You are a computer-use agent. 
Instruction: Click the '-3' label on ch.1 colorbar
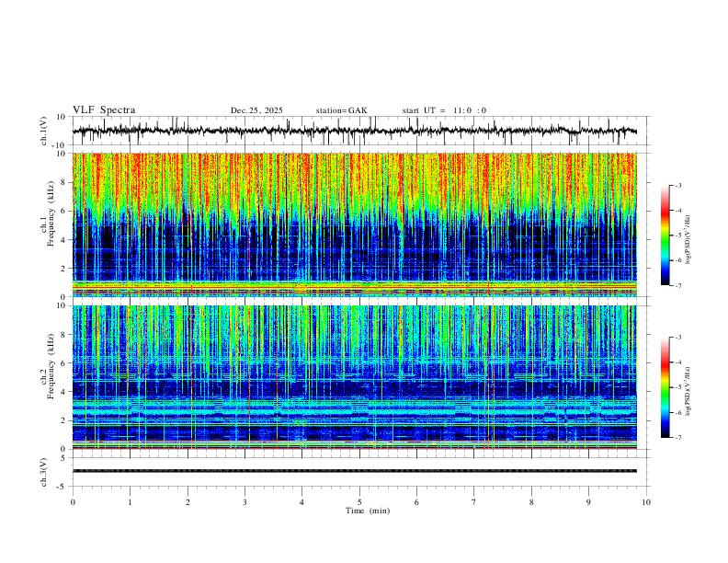677,185
